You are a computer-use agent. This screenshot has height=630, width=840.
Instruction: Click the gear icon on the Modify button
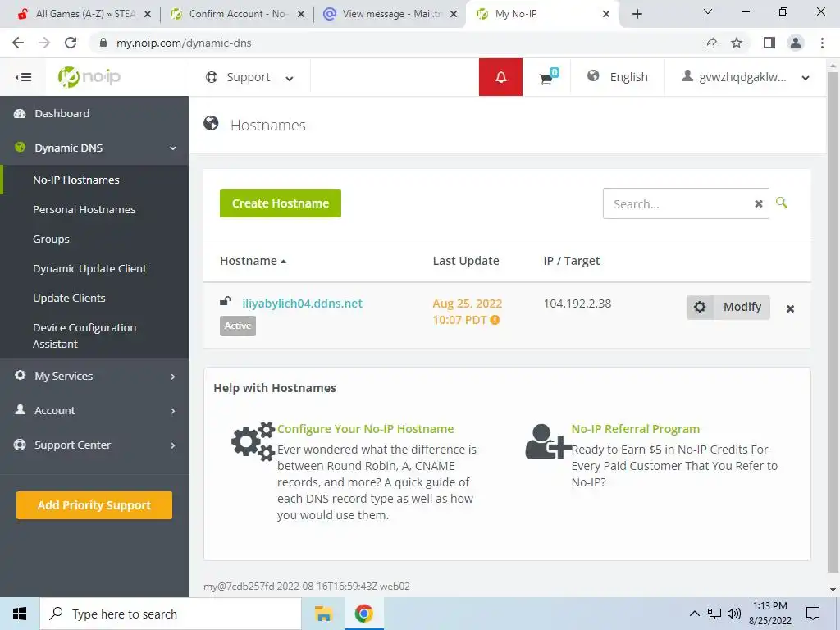click(700, 307)
